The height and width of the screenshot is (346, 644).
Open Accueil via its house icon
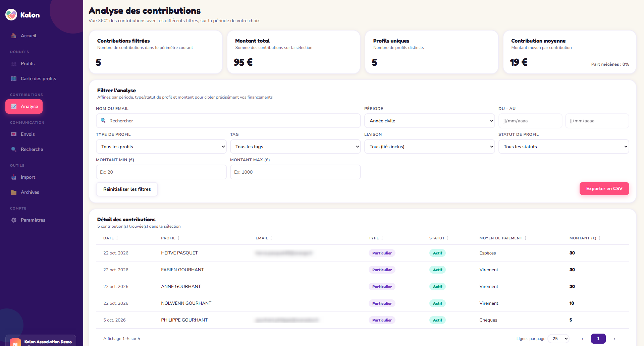click(x=14, y=36)
